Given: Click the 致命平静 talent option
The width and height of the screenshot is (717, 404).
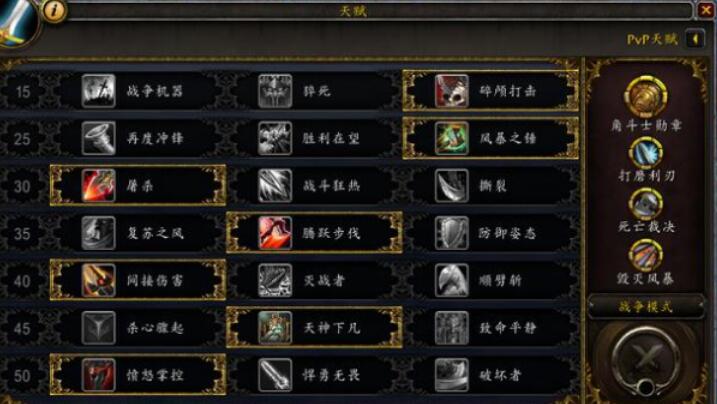Looking at the screenshot, I should (492, 328).
